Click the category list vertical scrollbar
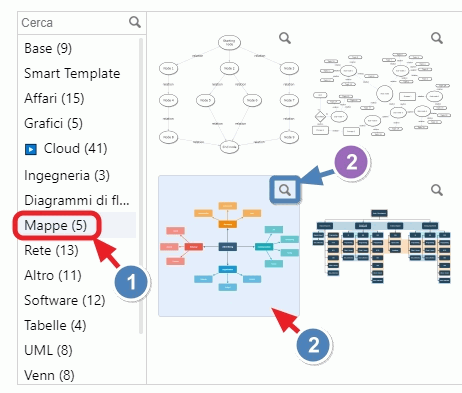Screen dimensions: 462x393 141,186
